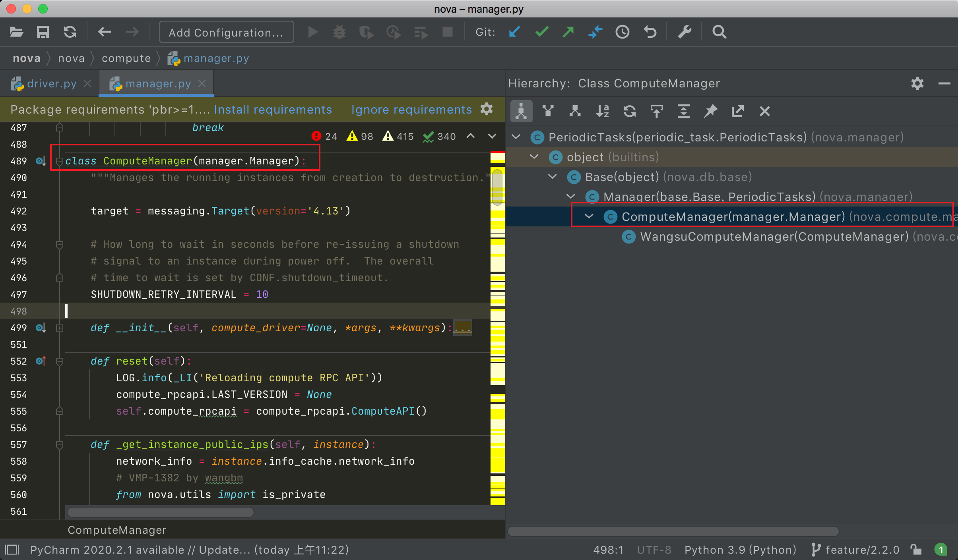Screen dimensions: 958x560
Task: Switch to the driver.py tab
Action: point(51,84)
